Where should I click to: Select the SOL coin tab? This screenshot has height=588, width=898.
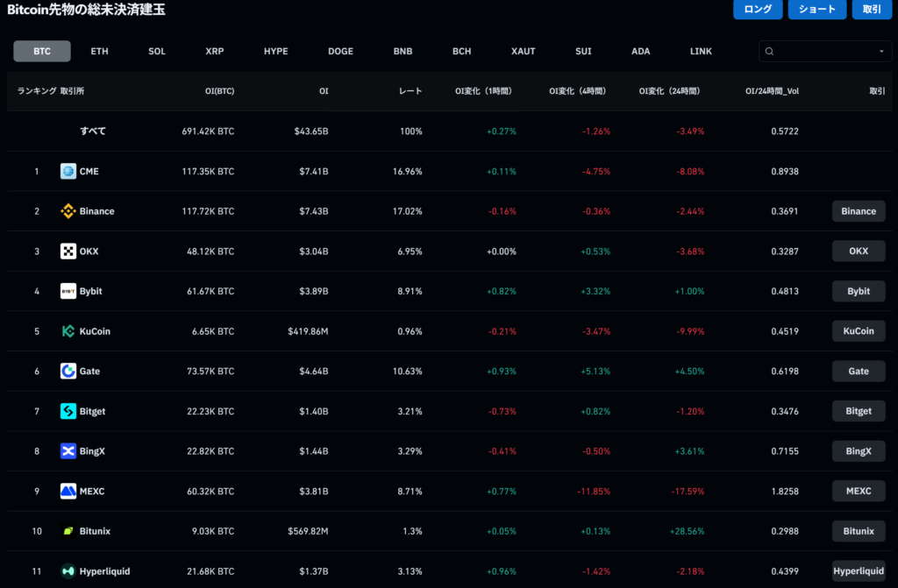[x=157, y=52]
